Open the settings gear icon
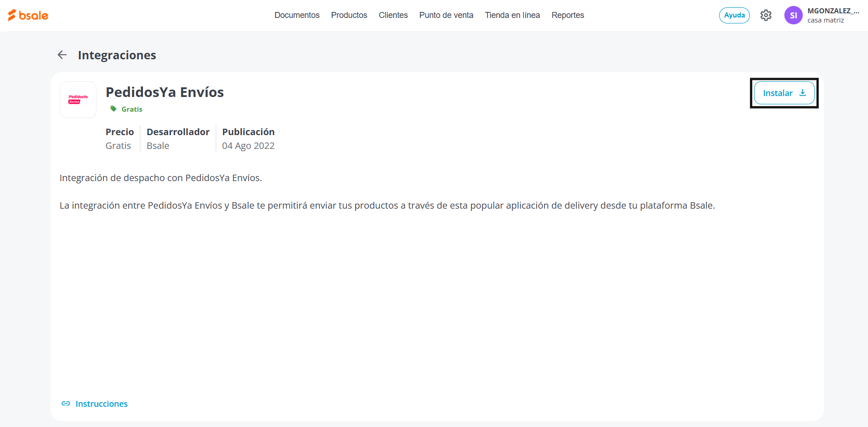 766,15
